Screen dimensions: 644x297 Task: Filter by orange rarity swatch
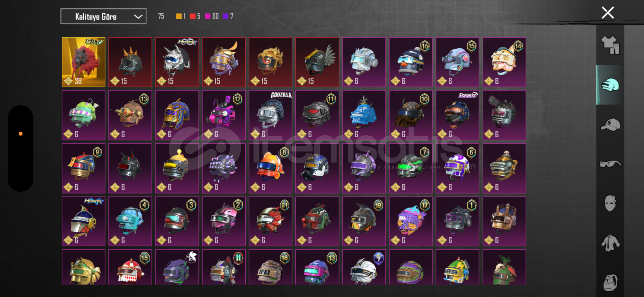coord(179,16)
